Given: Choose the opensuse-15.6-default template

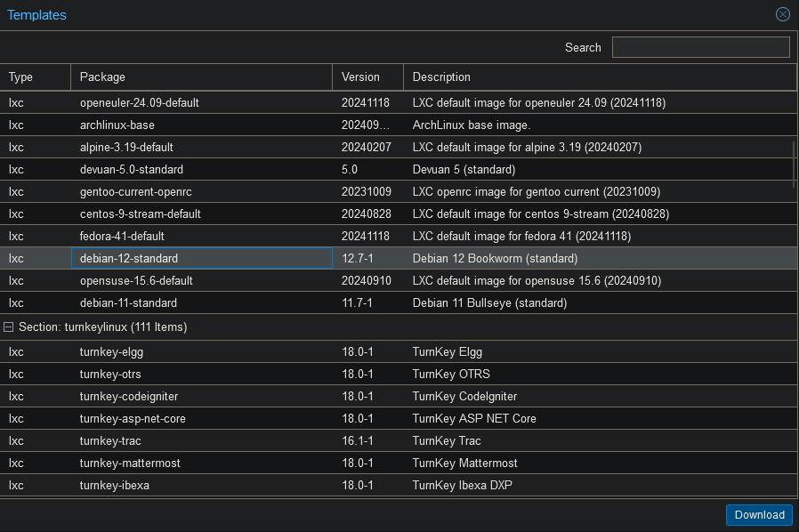Looking at the screenshot, I should pyautogui.click(x=136, y=280).
